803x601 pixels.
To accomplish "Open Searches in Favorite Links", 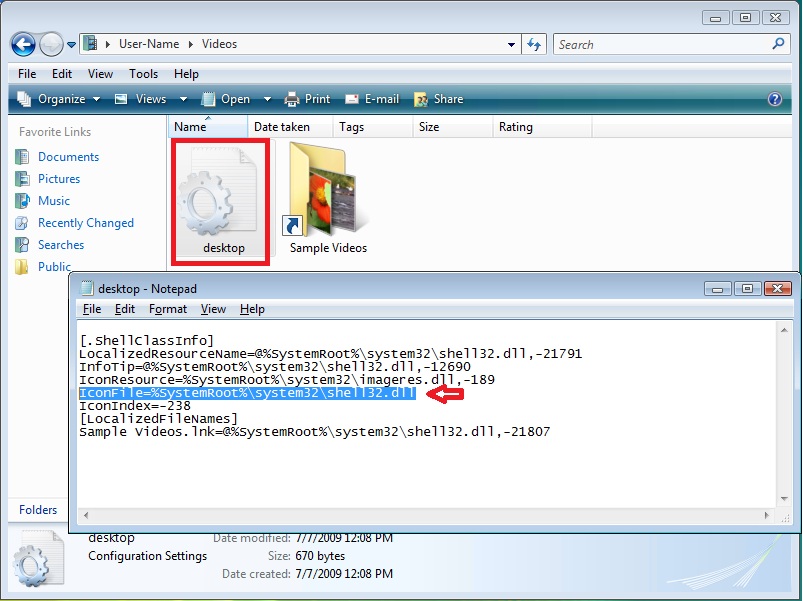I will coord(61,245).
